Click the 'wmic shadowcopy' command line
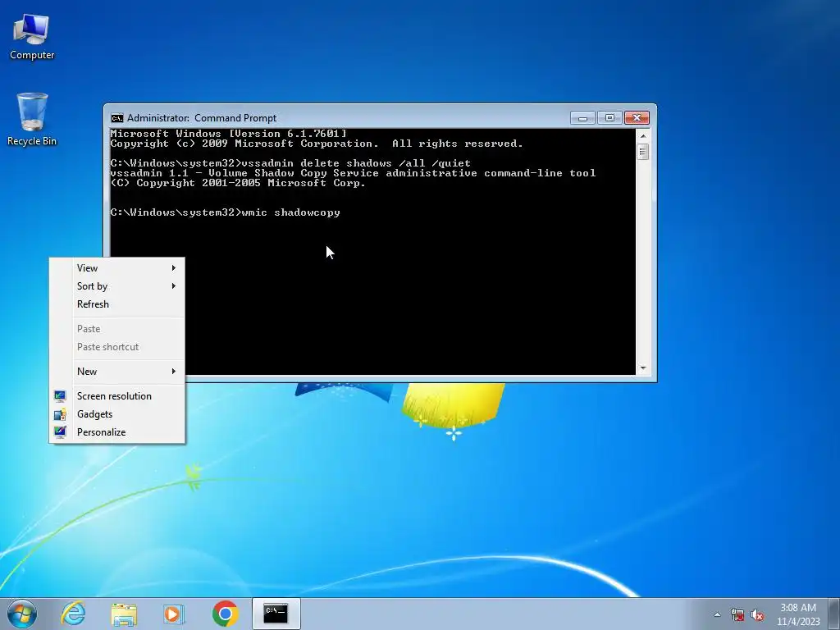 click(225, 212)
